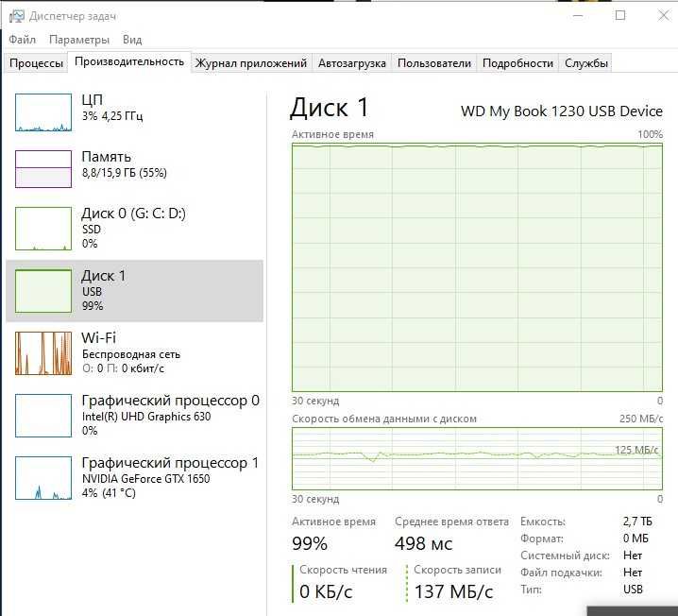Click the 'Системный диск:' label
The image size is (678, 616).
pos(565,556)
